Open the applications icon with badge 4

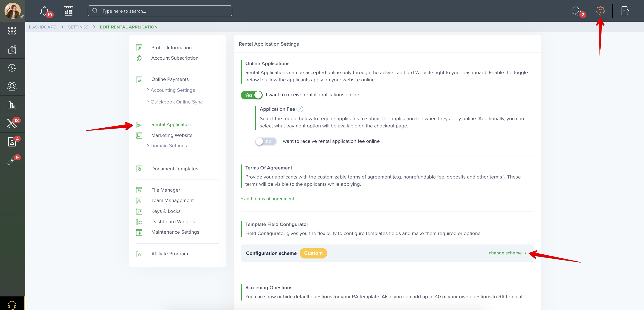(x=12, y=142)
